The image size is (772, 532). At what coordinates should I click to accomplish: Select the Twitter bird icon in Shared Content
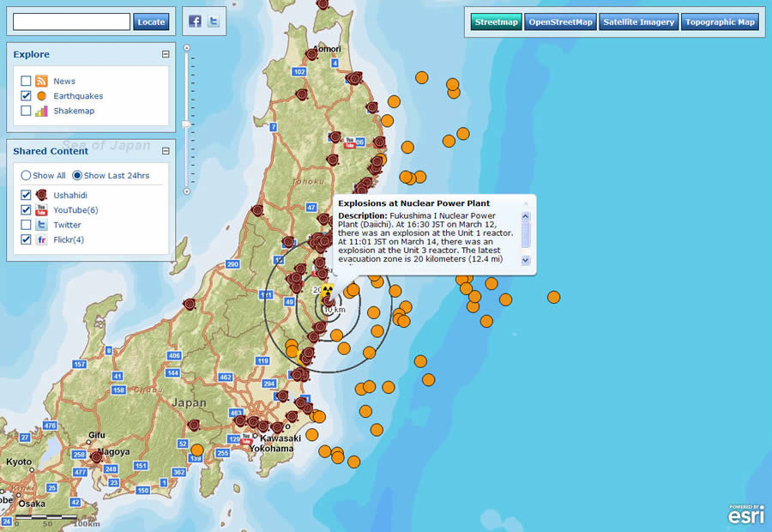pyautogui.click(x=41, y=225)
